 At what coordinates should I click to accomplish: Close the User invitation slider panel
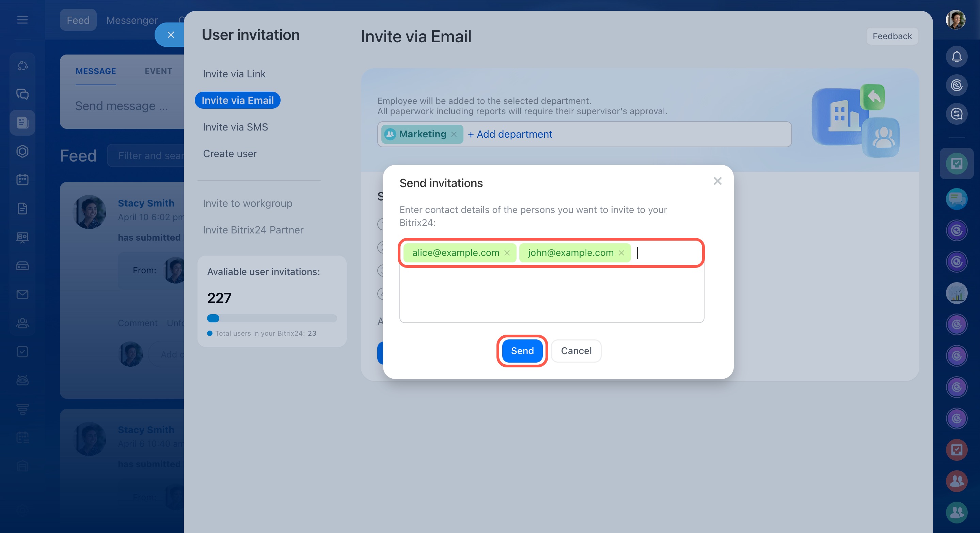point(171,35)
